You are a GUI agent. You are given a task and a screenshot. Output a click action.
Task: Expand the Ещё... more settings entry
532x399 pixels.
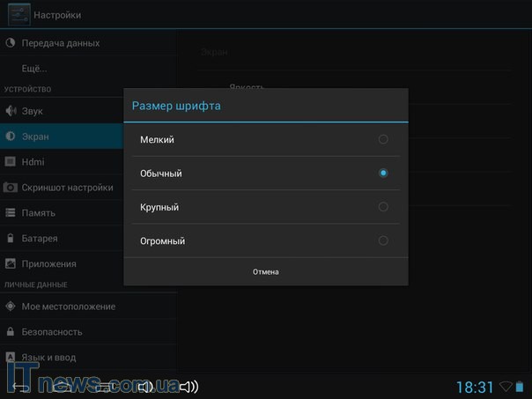coord(34,69)
